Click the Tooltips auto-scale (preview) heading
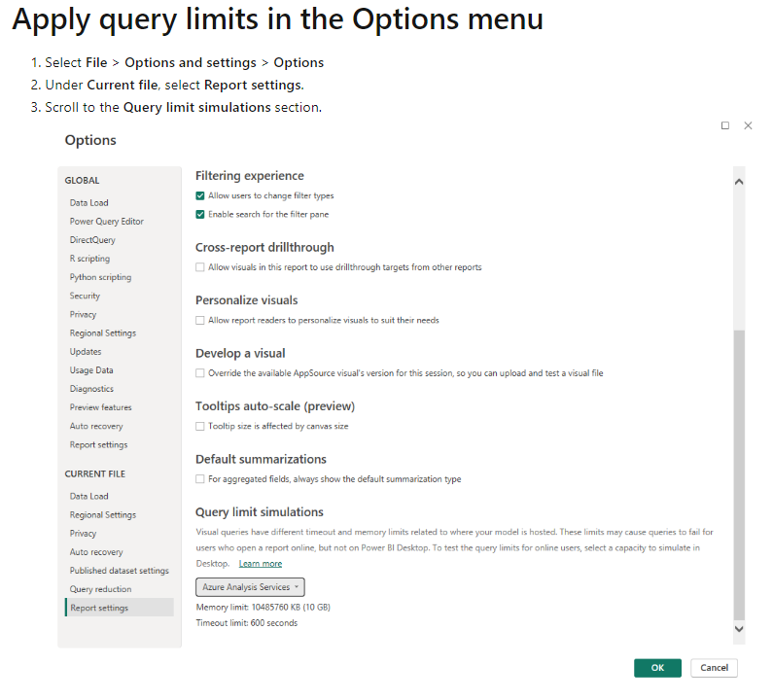The height and width of the screenshot is (700, 773). [275, 406]
